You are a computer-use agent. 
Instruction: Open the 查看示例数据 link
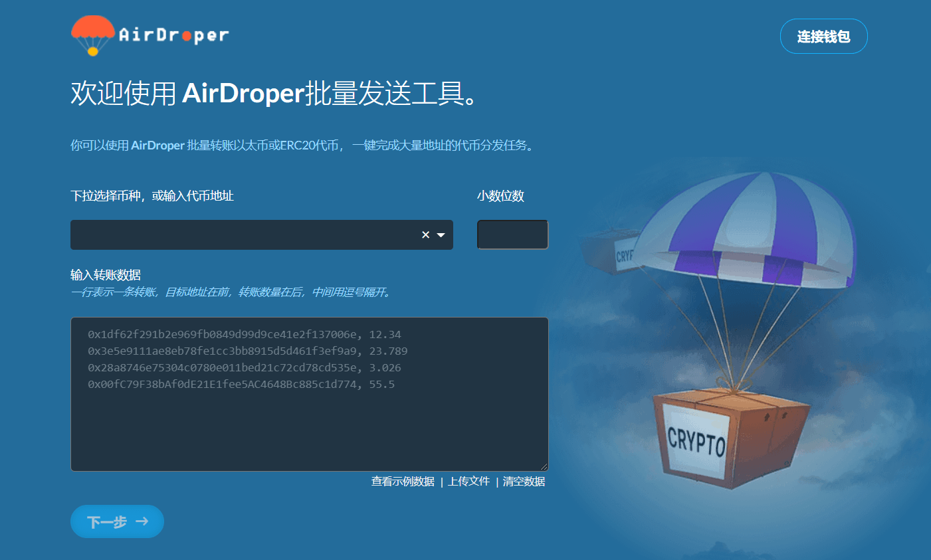(403, 481)
